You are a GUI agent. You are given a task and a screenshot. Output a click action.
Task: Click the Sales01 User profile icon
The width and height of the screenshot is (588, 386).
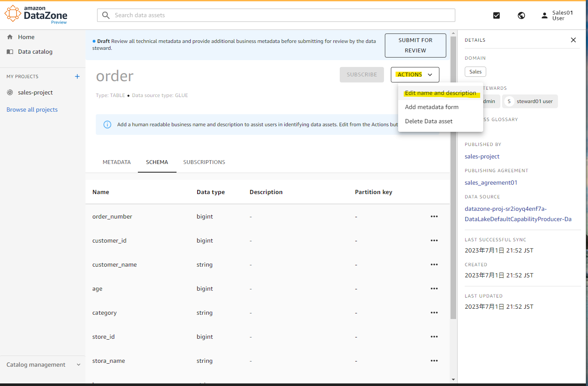click(x=545, y=15)
